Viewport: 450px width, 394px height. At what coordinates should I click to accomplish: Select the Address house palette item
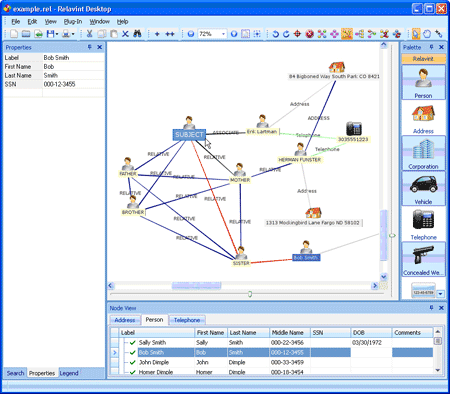point(423,118)
